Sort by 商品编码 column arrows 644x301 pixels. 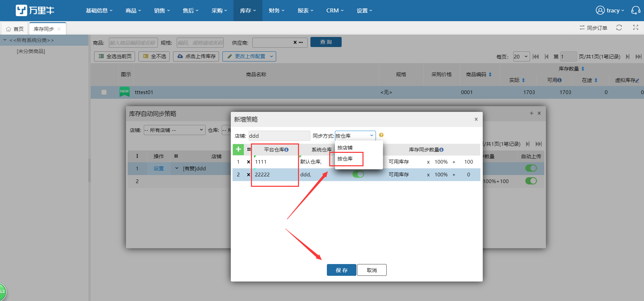pyautogui.click(x=490, y=75)
